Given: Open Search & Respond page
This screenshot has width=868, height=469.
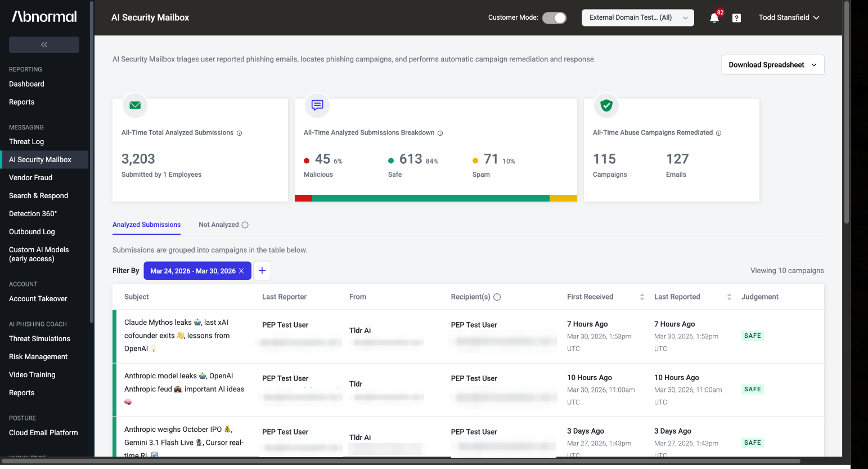Looking at the screenshot, I should pyautogui.click(x=38, y=196).
